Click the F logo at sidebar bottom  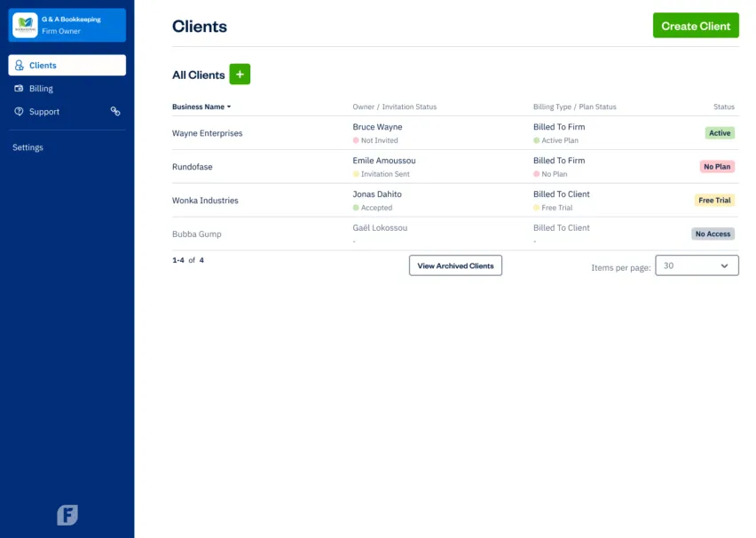pos(67,515)
